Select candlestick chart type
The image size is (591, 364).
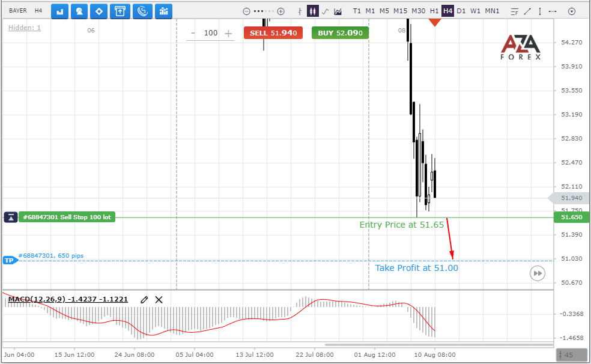click(x=312, y=11)
